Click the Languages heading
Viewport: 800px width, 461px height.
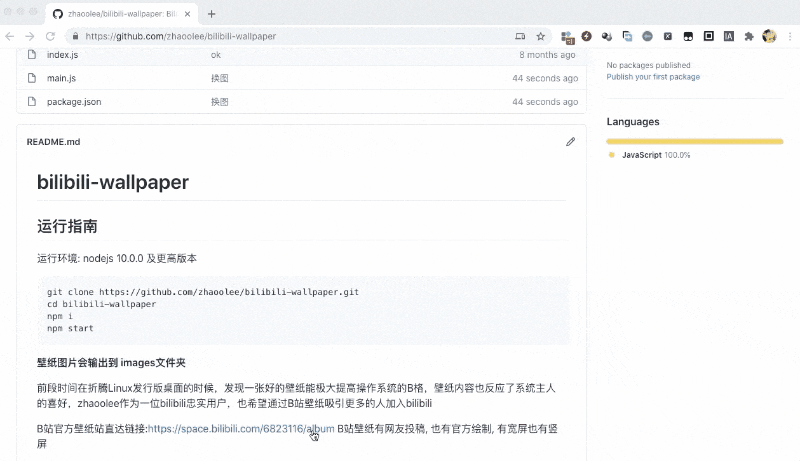coord(633,121)
